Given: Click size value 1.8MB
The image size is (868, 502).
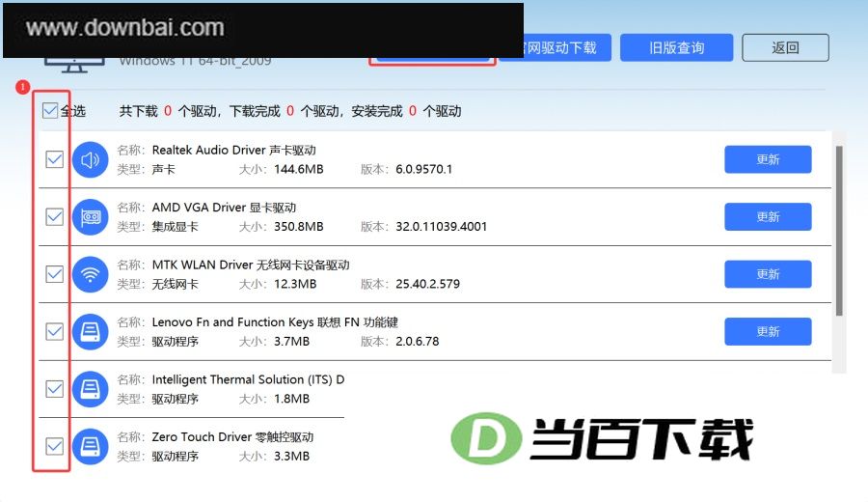Looking at the screenshot, I should tap(291, 399).
